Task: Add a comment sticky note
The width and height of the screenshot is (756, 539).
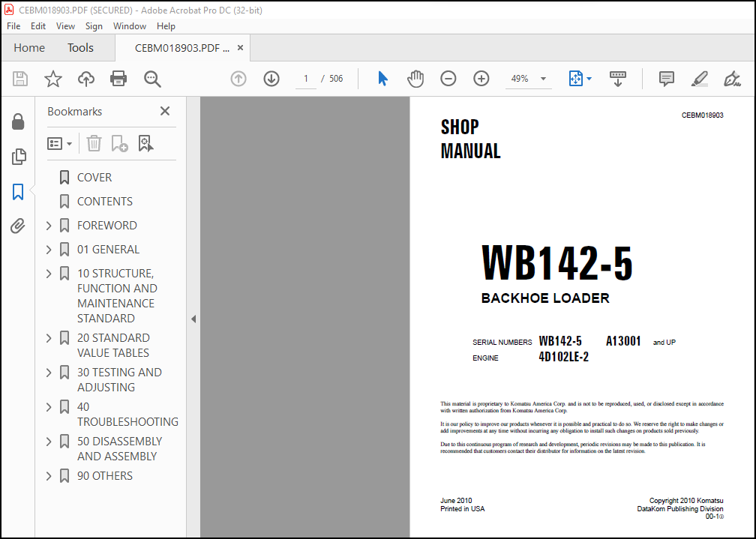Action: [666, 79]
